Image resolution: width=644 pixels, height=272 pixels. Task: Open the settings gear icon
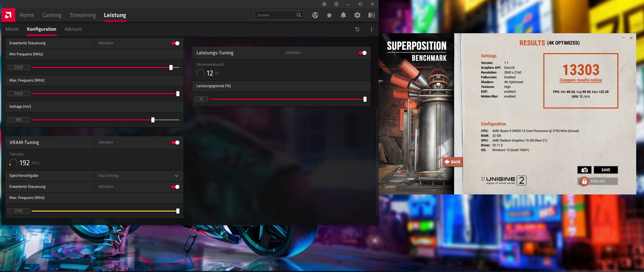click(x=357, y=15)
